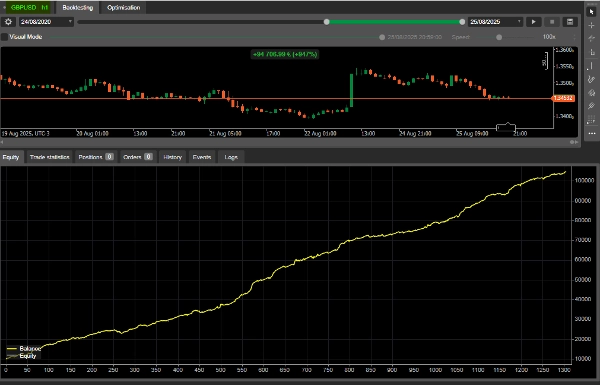Open the Positions tab

pos(95,157)
